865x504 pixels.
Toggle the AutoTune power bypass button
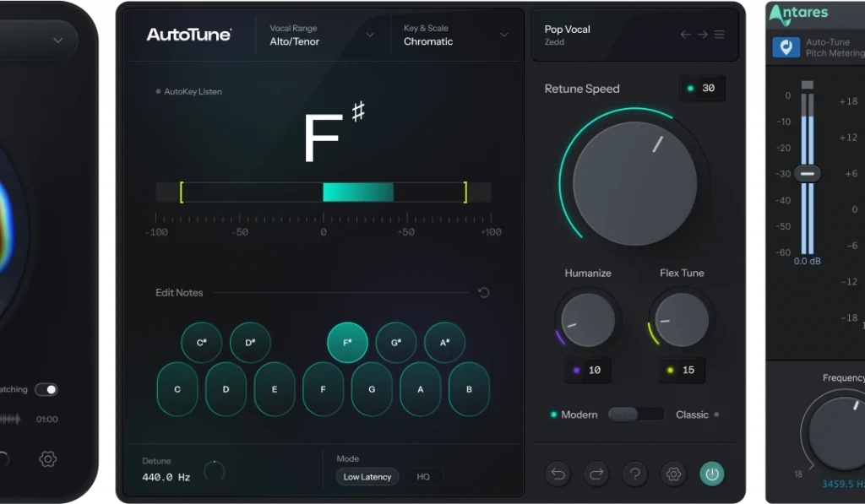coord(712,474)
